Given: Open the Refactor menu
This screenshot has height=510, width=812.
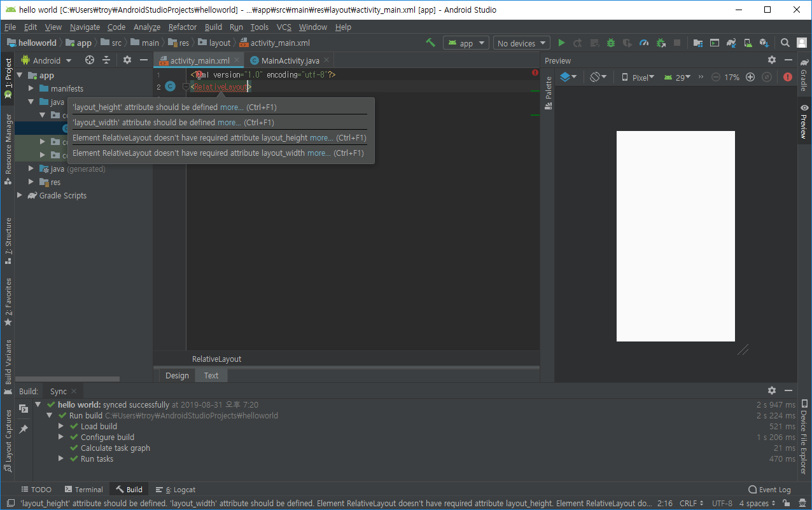Looking at the screenshot, I should tap(183, 27).
